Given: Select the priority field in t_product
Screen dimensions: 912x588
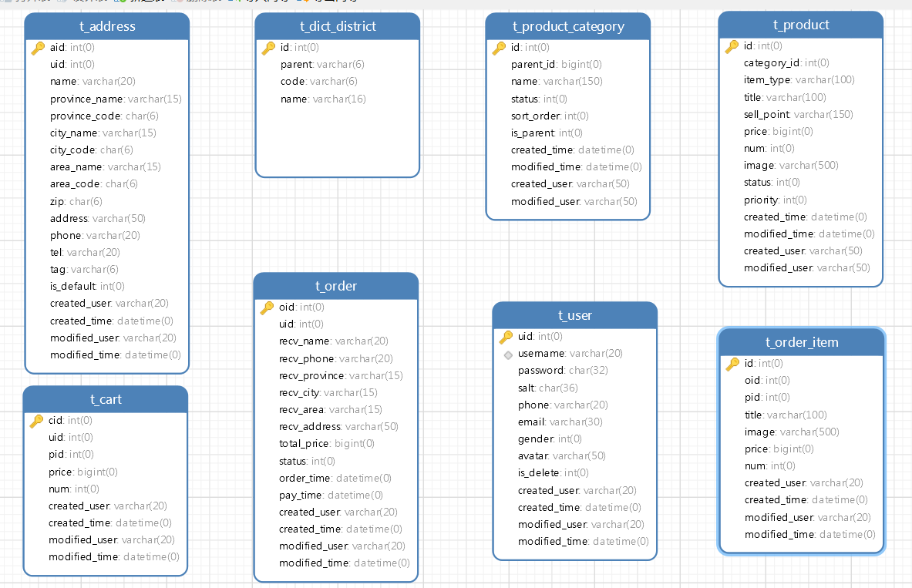Looking at the screenshot, I should (776, 200).
